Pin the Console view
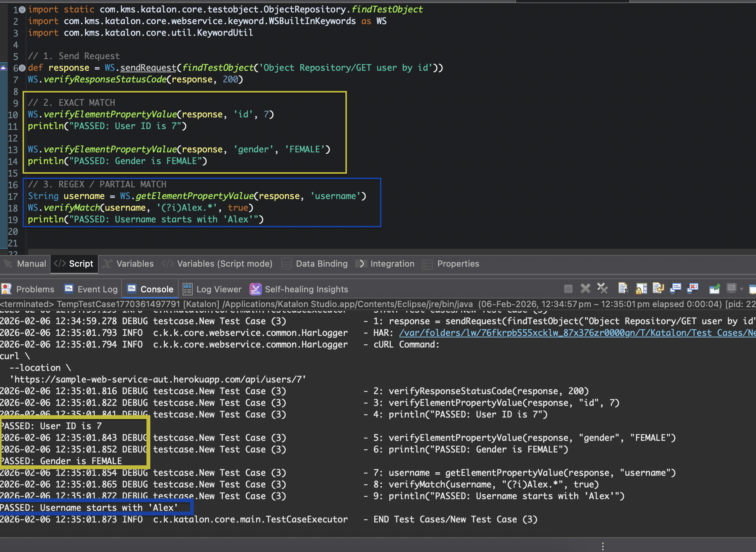This screenshot has width=756, height=552. (x=715, y=288)
